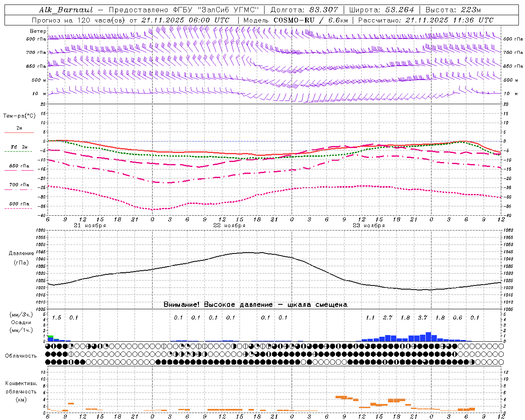The image size is (525, 420).
Task: Click the Конвективн. panel label
Action: [21, 383]
